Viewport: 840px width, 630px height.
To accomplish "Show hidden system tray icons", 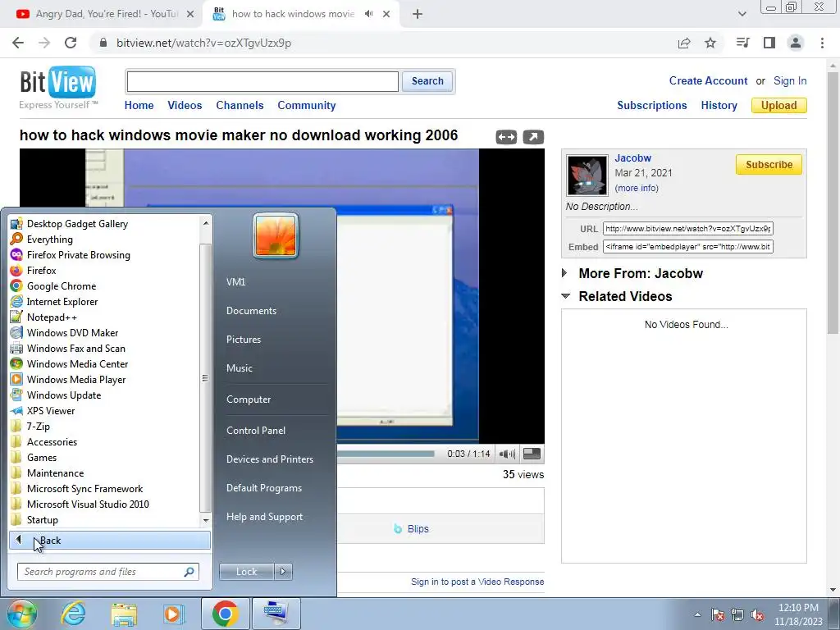I will pyautogui.click(x=697, y=614).
